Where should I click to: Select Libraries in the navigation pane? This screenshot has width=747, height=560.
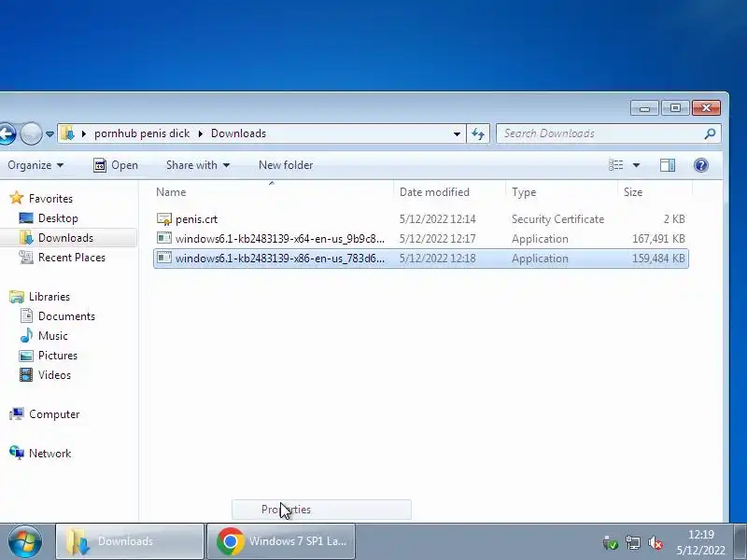49,297
